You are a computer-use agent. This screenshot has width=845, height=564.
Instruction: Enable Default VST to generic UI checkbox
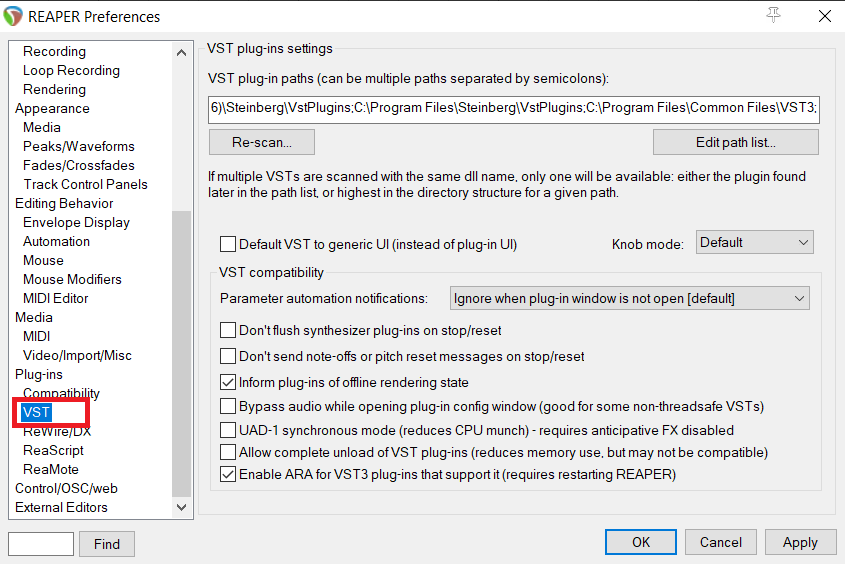[x=227, y=244]
